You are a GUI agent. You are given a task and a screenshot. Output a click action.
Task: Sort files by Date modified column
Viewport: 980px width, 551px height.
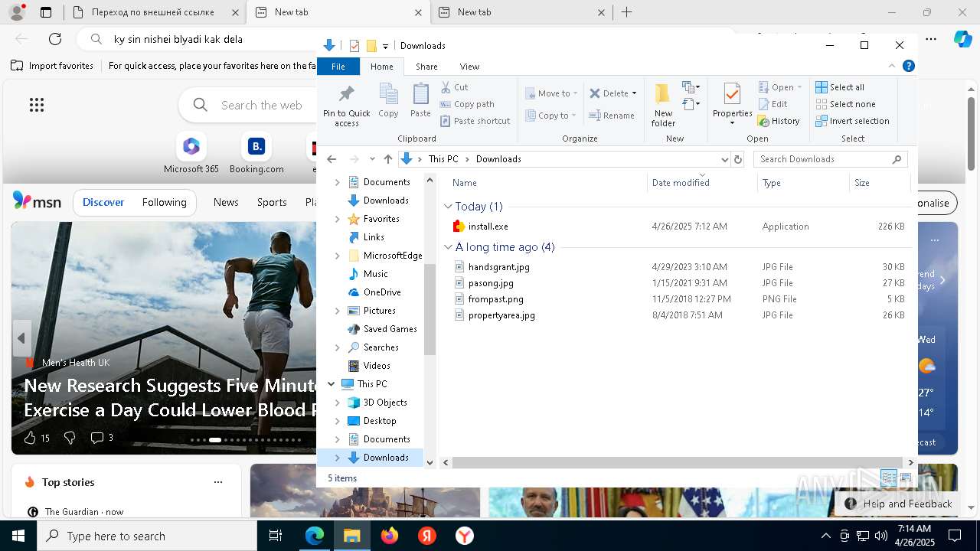coord(702,183)
